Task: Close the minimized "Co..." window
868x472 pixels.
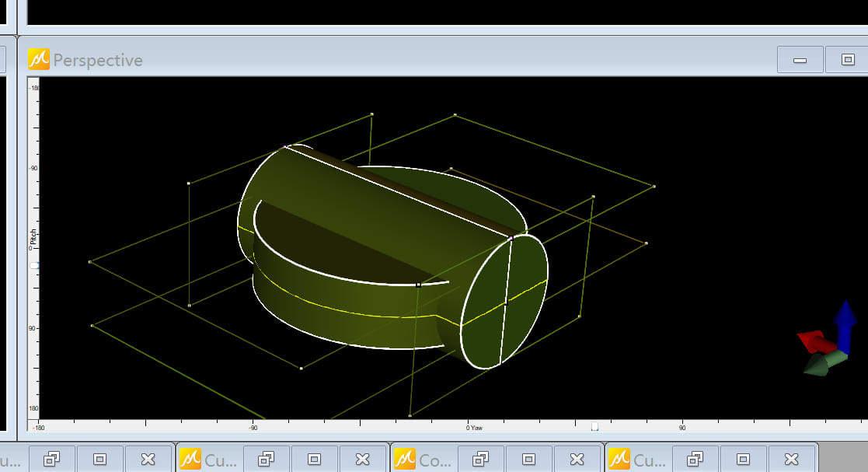Action: [x=577, y=459]
